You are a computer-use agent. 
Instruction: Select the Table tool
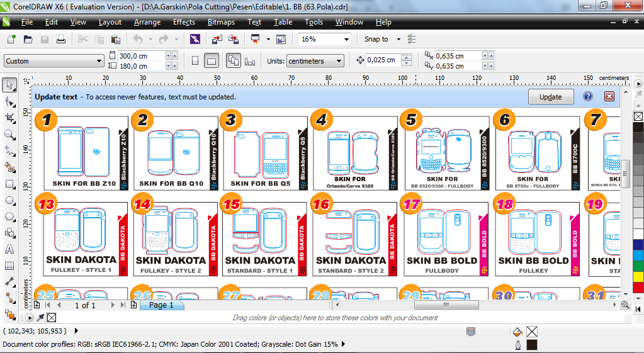click(9, 266)
